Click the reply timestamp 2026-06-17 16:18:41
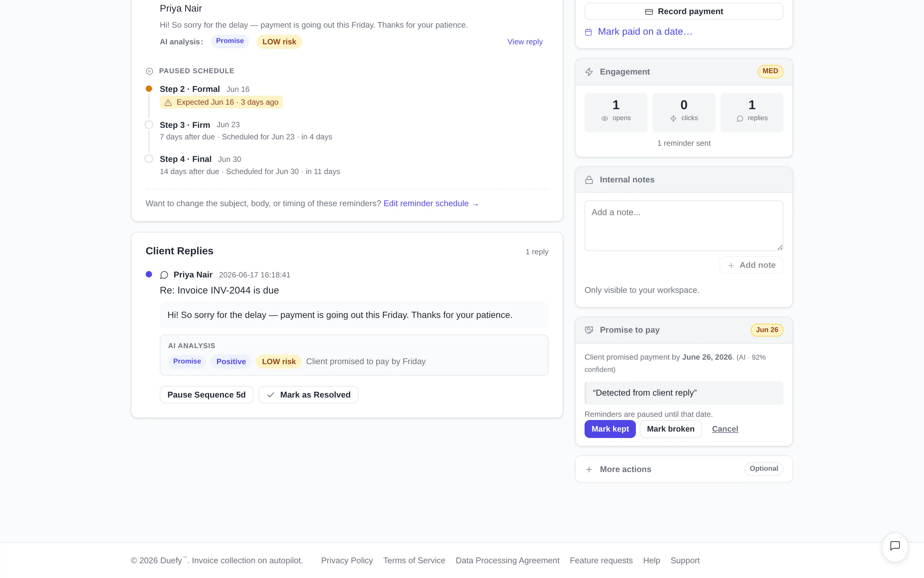 coord(254,275)
